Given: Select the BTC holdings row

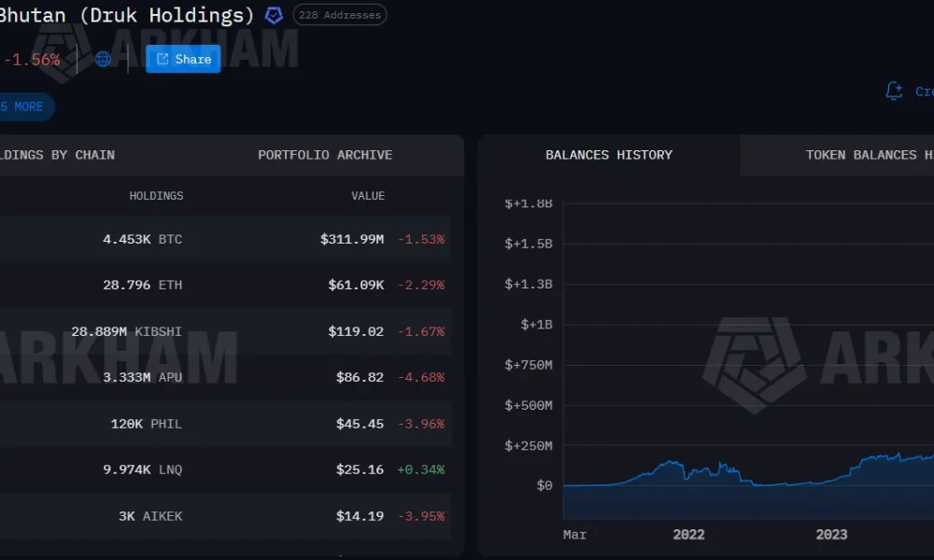Looking at the screenshot, I should pos(224,239).
